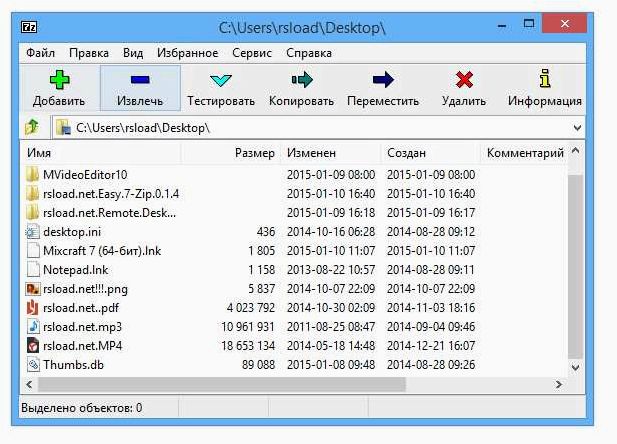Click size value 89 088
The width and height of the screenshot is (617, 444).
[x=259, y=365]
